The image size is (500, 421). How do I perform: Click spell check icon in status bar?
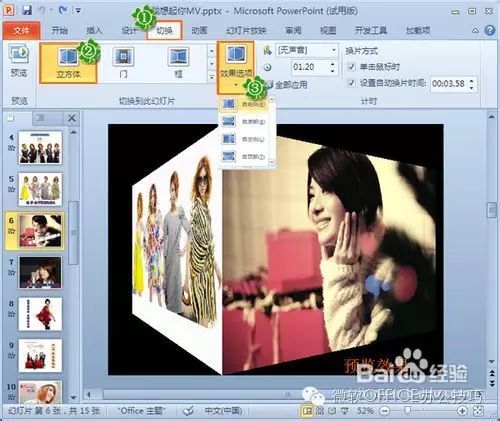point(189,411)
